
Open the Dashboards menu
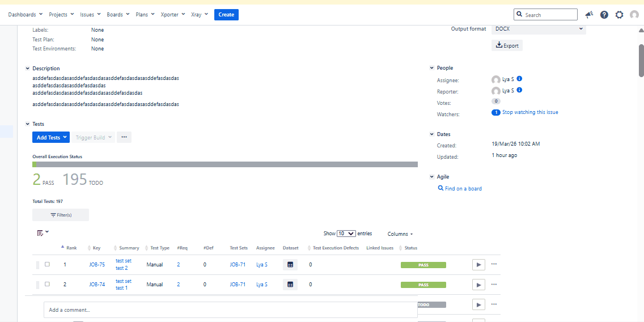[x=25, y=15]
